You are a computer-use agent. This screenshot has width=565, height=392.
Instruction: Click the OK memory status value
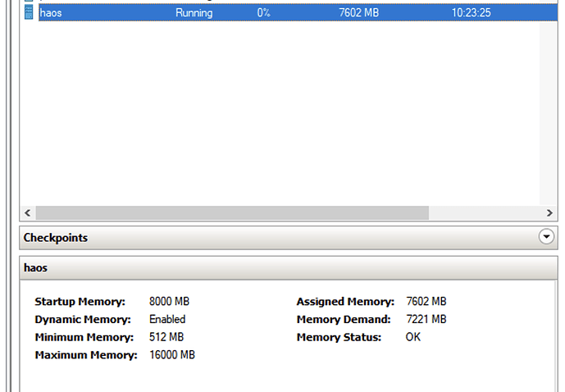click(x=413, y=337)
